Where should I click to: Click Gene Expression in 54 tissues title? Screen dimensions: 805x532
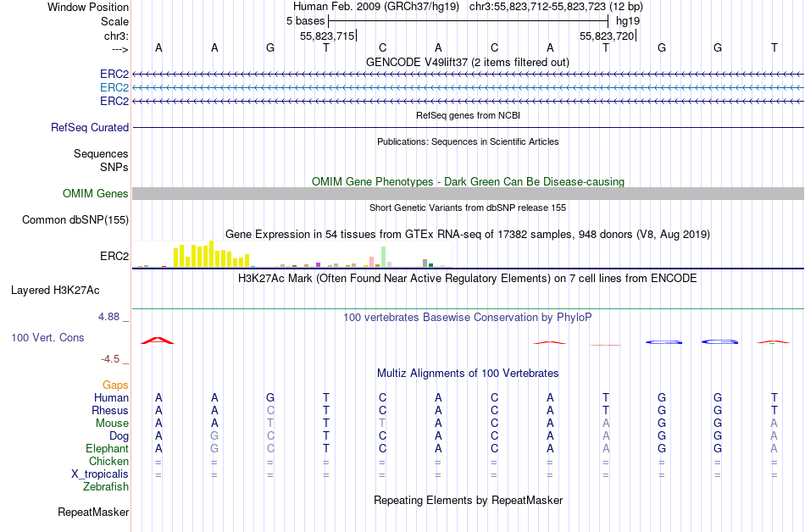coord(468,235)
